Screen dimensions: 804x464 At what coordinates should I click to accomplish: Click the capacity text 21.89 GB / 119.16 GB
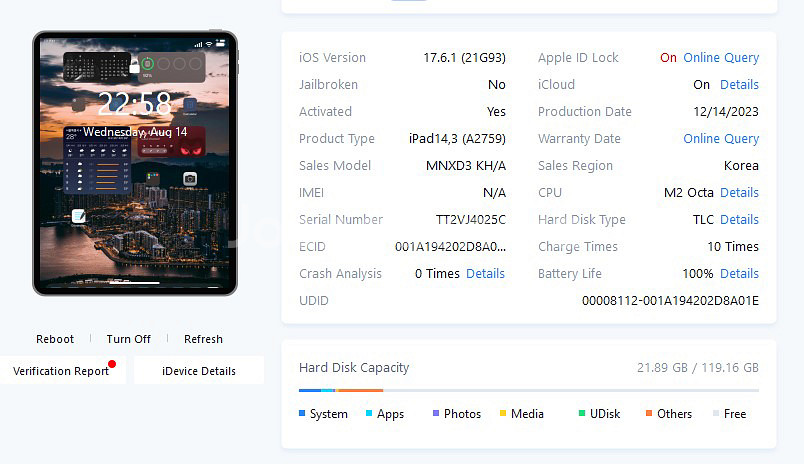click(x=697, y=368)
